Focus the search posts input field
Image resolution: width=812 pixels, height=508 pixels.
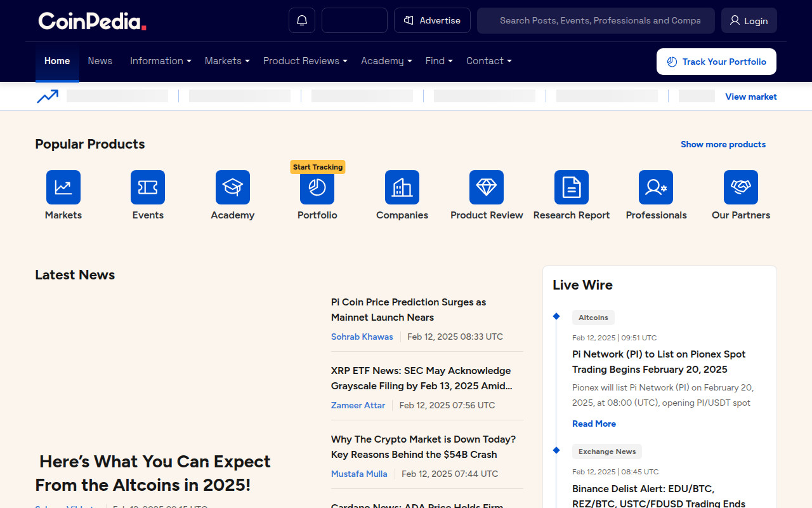point(596,20)
